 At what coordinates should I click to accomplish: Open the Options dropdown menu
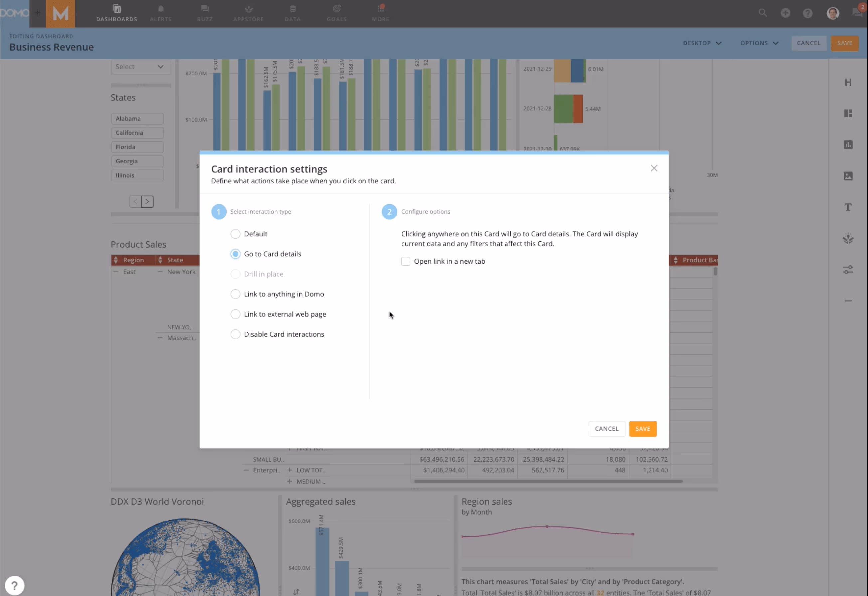point(759,43)
